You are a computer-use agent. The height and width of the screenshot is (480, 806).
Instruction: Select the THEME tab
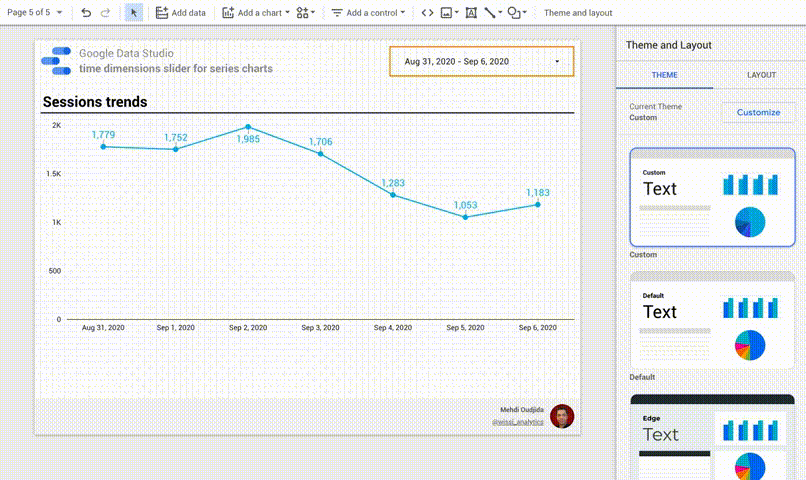pos(664,75)
